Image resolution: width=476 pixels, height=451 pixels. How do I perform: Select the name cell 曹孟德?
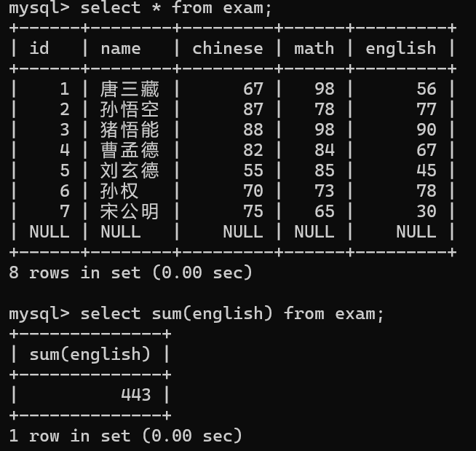130,150
